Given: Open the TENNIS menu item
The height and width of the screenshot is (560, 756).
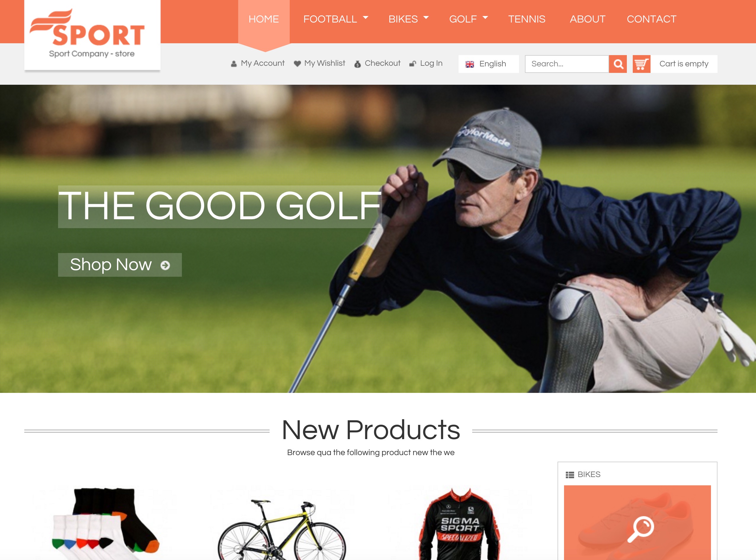Looking at the screenshot, I should point(527,19).
